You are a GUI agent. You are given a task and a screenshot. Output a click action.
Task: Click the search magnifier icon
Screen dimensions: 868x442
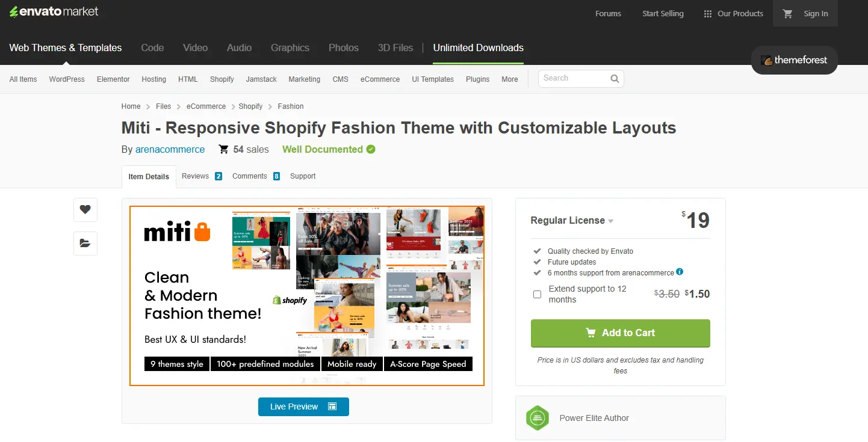click(615, 78)
